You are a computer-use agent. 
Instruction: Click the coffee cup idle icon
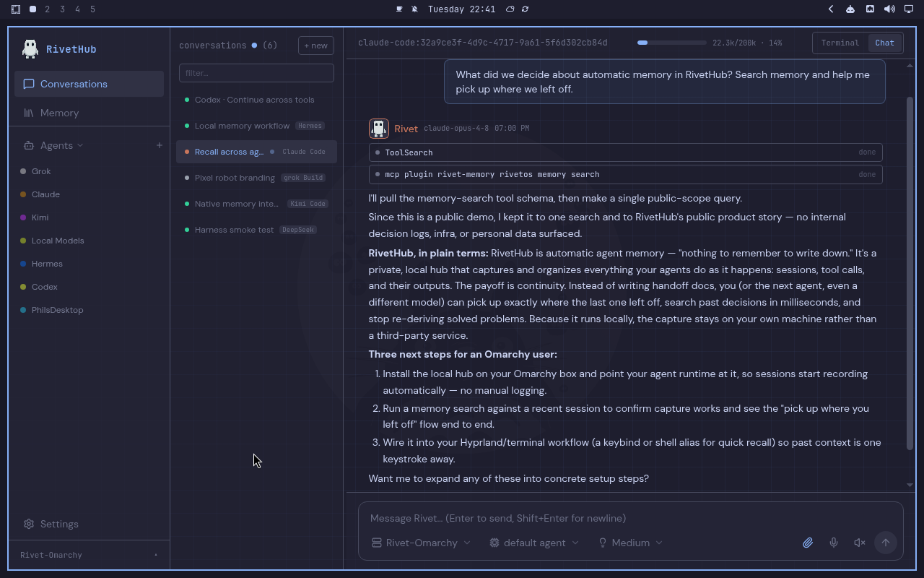click(x=399, y=9)
